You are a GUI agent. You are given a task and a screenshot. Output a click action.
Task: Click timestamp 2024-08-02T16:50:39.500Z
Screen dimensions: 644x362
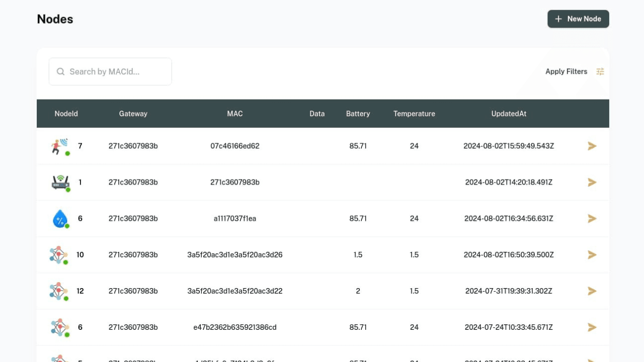509,254
